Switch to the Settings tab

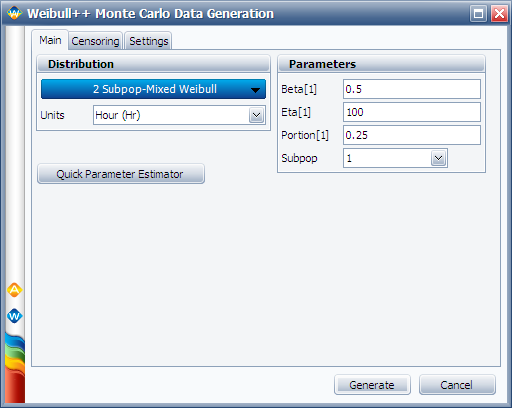coord(149,41)
